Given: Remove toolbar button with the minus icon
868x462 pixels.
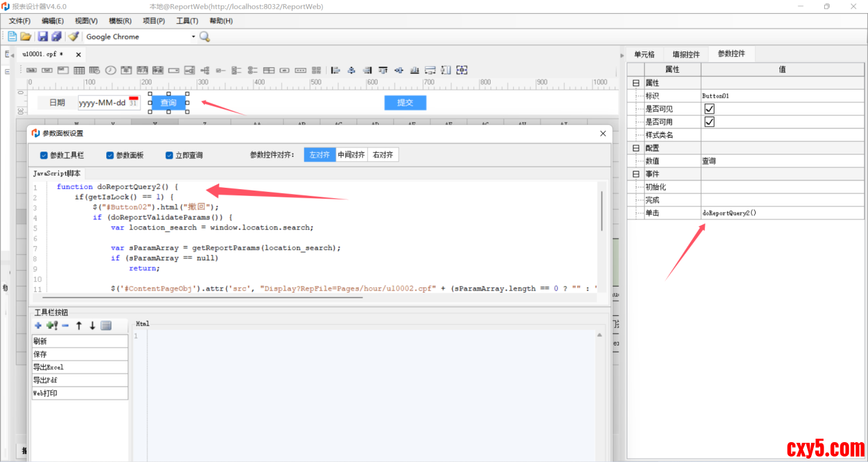Looking at the screenshot, I should [65, 326].
